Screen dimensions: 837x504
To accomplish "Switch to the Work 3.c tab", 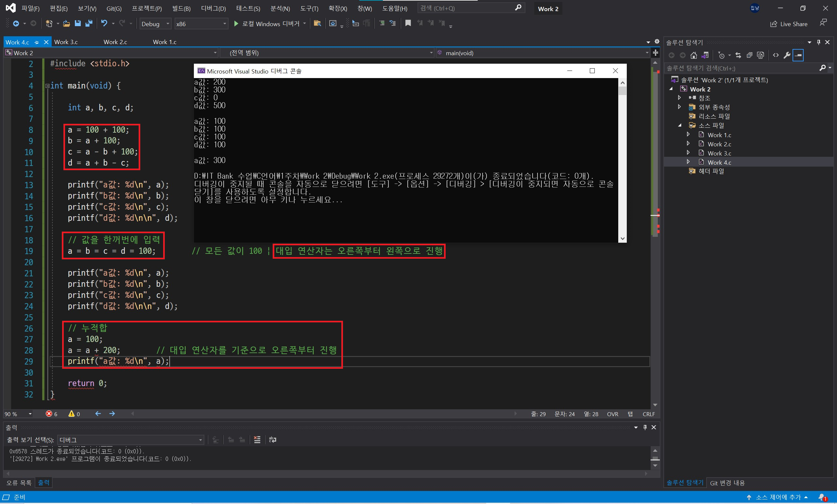I will click(66, 42).
